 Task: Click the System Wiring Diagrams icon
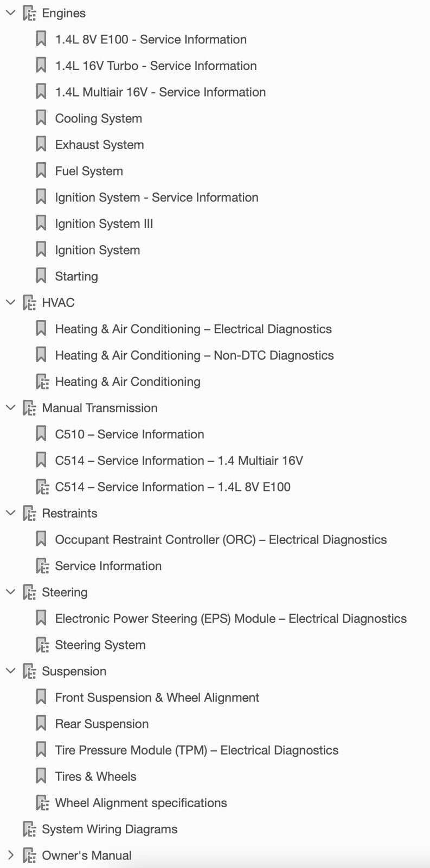[x=29, y=829]
